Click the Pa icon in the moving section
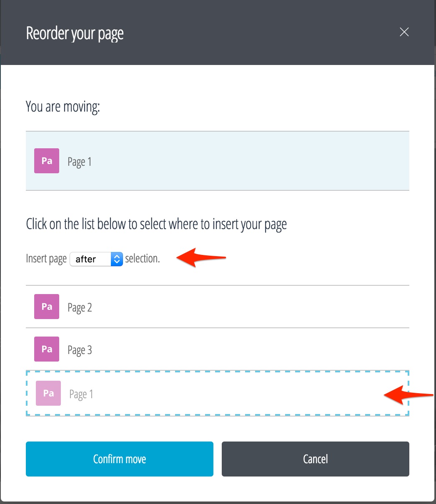Screen dimensions: 436x504 click(x=47, y=161)
